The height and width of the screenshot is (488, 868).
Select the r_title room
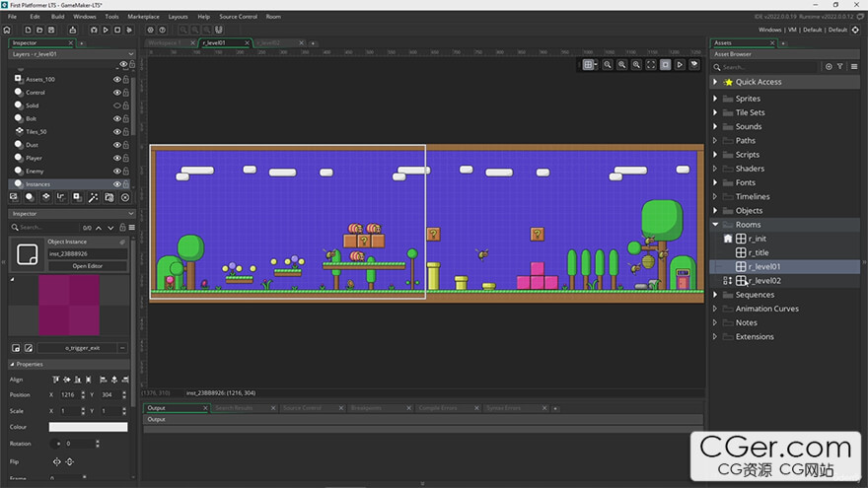tap(759, 252)
